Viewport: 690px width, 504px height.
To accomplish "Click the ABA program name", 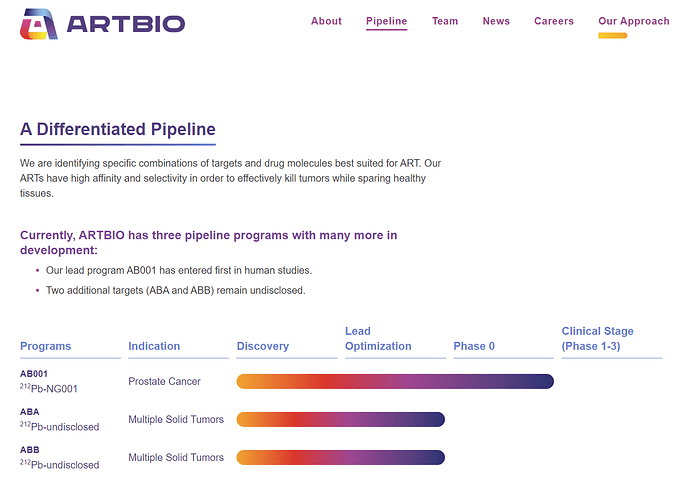I will (29, 412).
